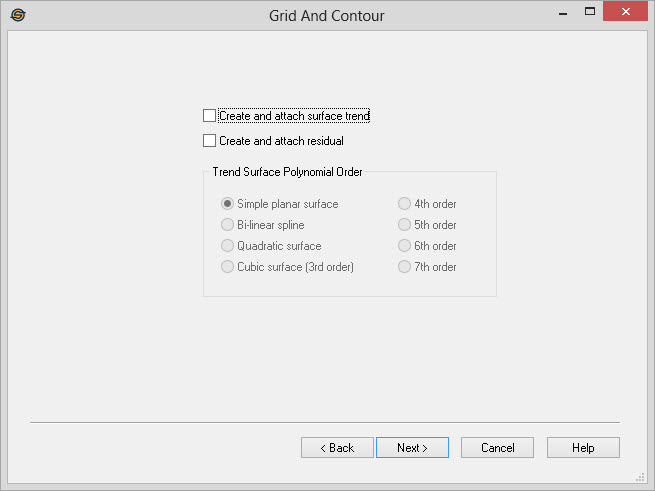Pick 6th order trend surface

click(405, 246)
